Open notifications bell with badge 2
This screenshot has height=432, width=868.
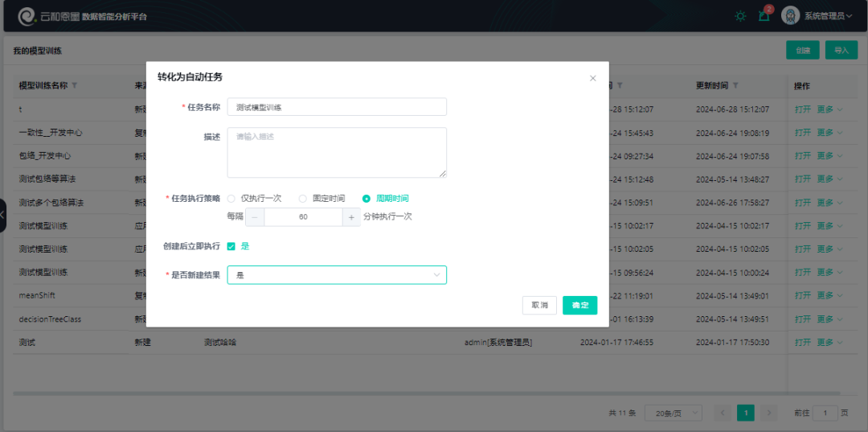764,15
